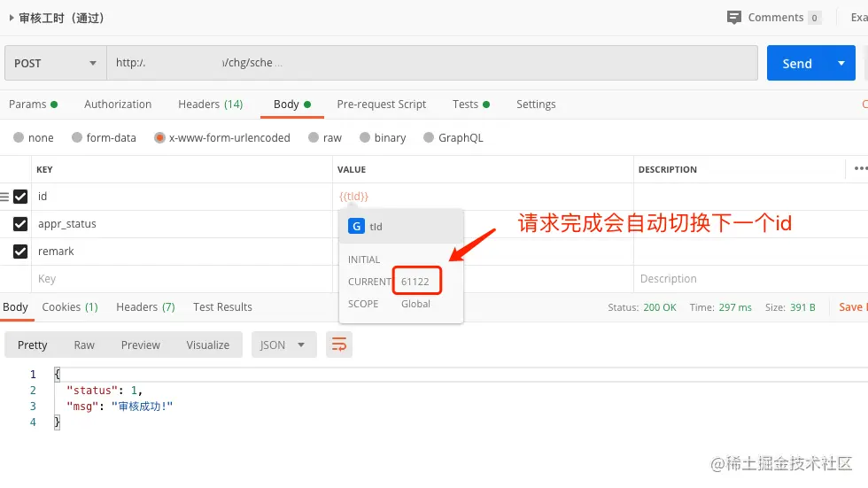
Task: Click the blue Send button
Action: coord(797,63)
